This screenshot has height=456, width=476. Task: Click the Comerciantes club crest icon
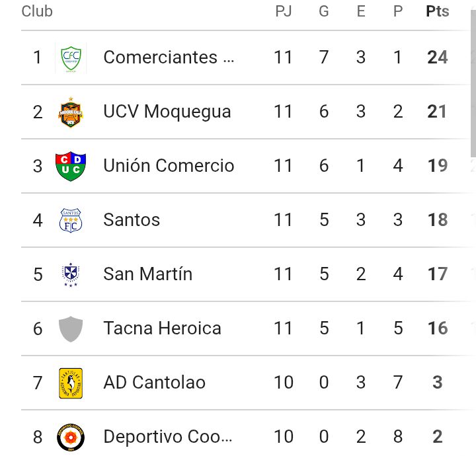pos(71,57)
